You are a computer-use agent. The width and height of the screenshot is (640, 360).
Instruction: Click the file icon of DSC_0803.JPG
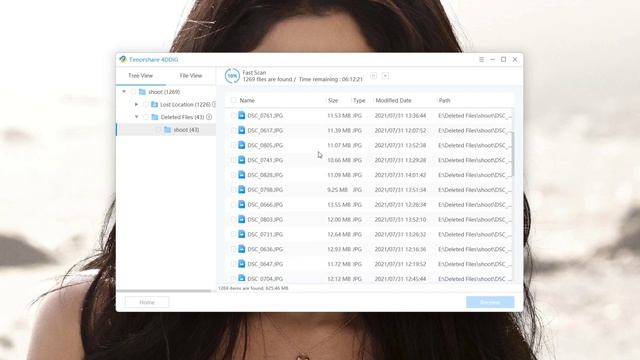click(242, 220)
